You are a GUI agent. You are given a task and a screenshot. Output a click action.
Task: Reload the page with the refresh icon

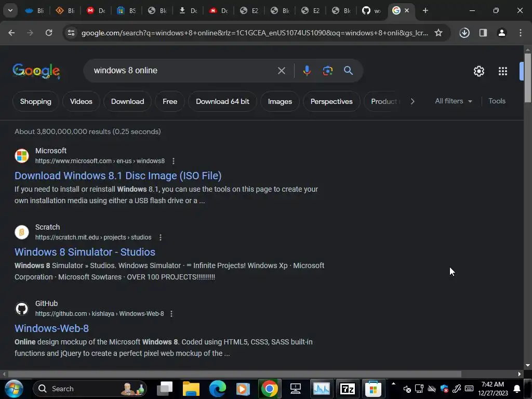(49, 33)
